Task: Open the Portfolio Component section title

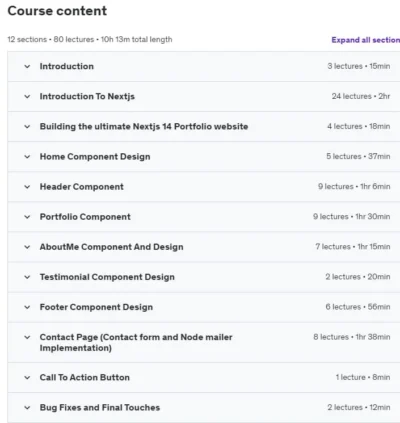Action: pyautogui.click(x=85, y=217)
